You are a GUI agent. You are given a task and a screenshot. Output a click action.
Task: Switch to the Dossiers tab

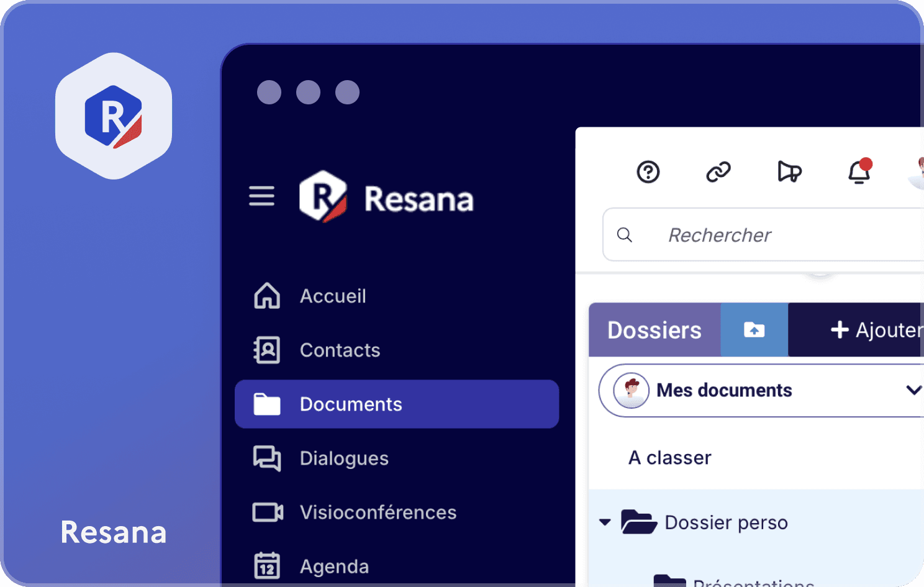654,330
